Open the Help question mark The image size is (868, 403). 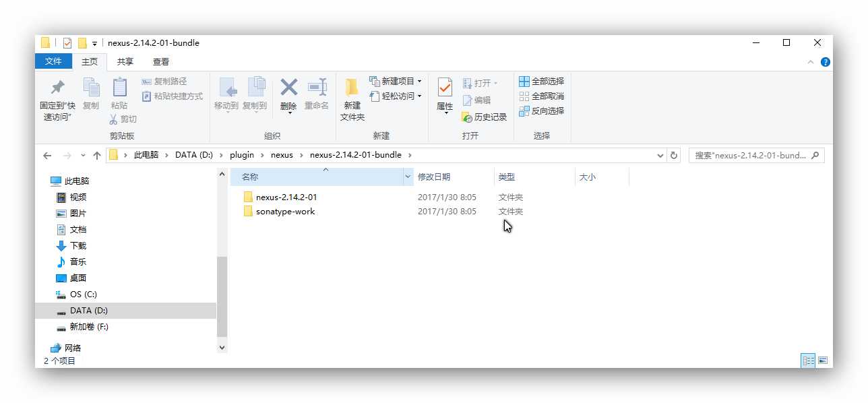(x=826, y=62)
